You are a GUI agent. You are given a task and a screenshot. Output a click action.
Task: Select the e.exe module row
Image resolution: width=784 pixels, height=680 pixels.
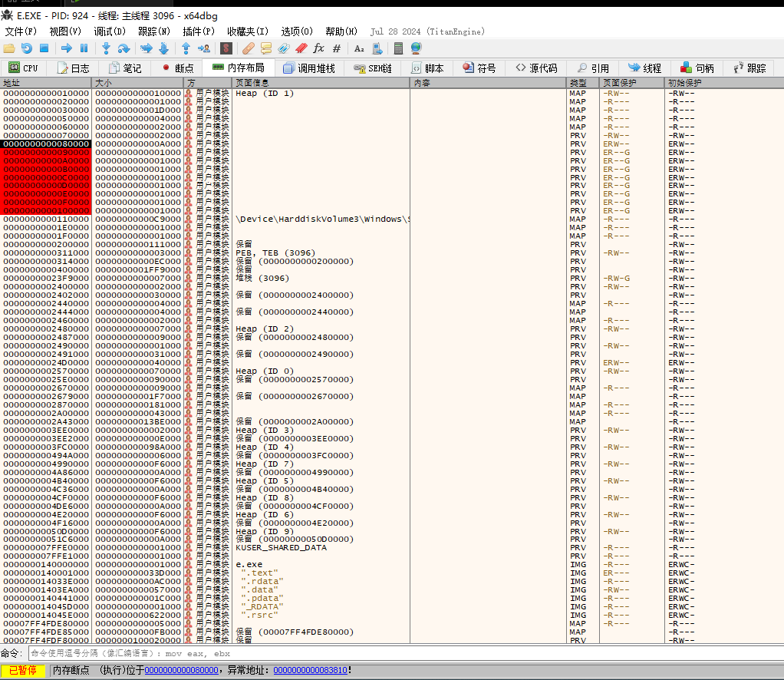click(x=392, y=564)
